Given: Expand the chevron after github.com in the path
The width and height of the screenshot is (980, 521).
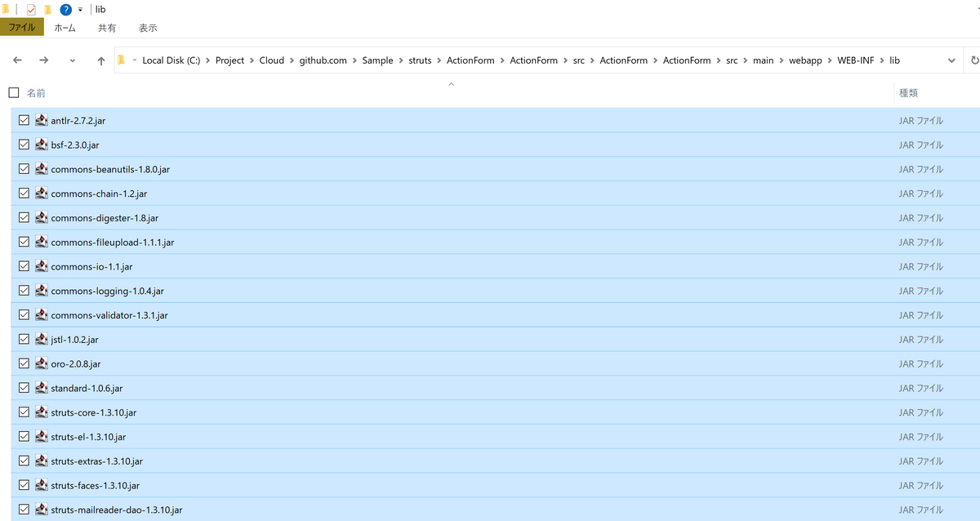Looking at the screenshot, I should point(354,60).
